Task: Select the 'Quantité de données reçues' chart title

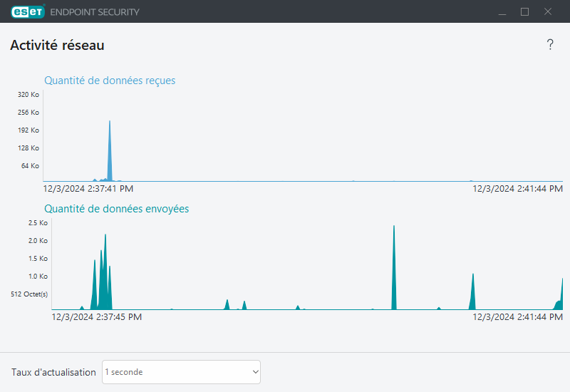Action: point(110,81)
